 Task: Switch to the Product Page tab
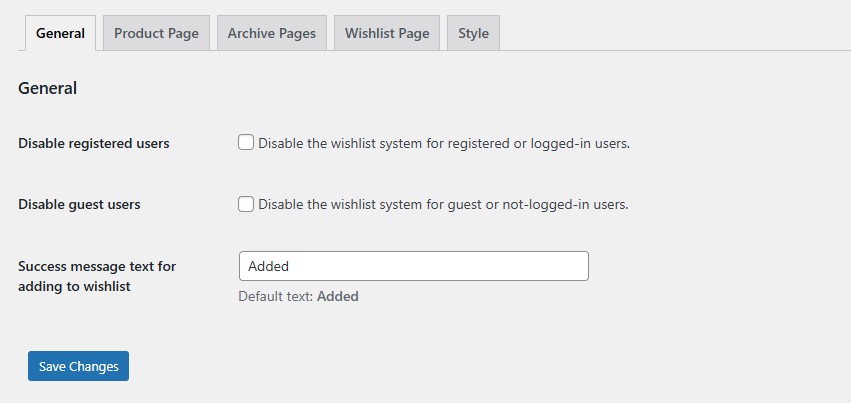[x=156, y=33]
